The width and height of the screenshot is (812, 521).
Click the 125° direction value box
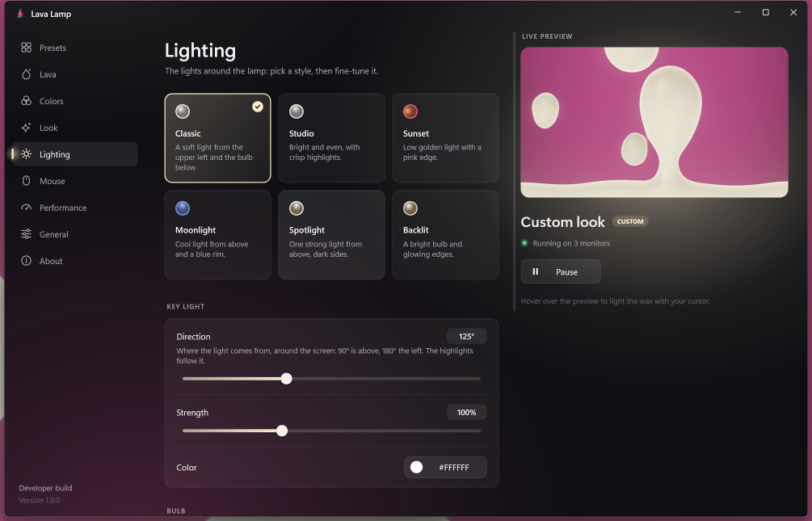click(466, 336)
